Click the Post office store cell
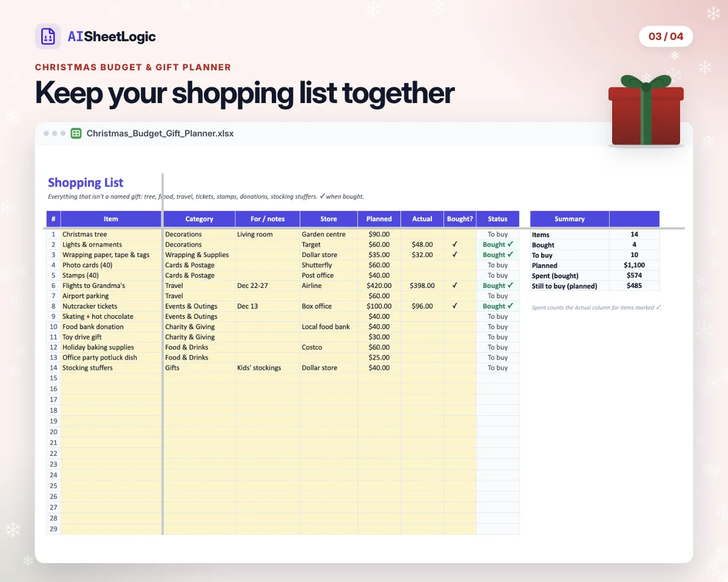 pos(328,275)
